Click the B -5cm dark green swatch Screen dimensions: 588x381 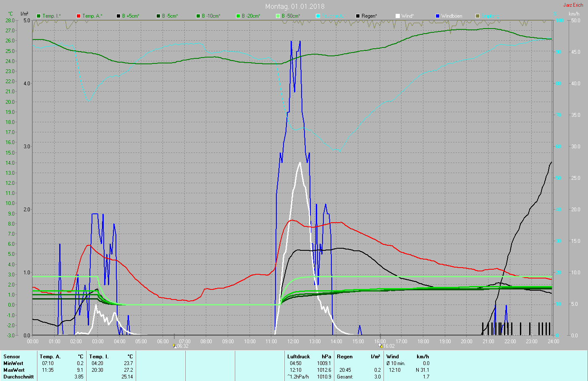point(158,16)
